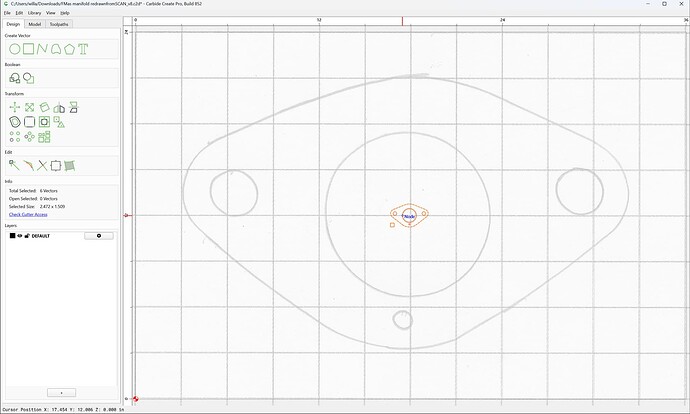The width and height of the screenshot is (690, 414).
Task: Activate the Node Edit tool
Action: tap(14, 165)
